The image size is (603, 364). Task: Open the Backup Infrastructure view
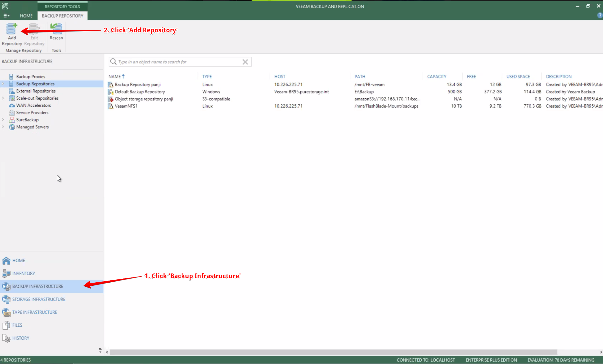[x=52, y=286]
